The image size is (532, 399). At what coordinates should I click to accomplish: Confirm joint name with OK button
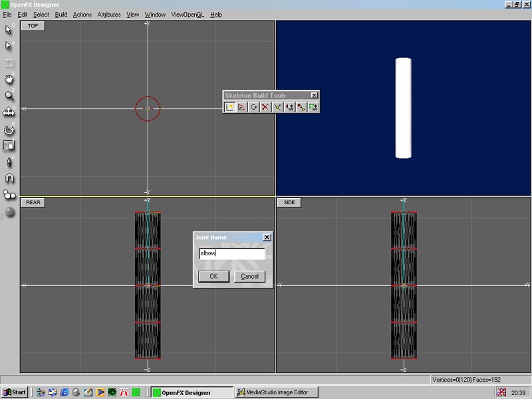click(x=213, y=276)
